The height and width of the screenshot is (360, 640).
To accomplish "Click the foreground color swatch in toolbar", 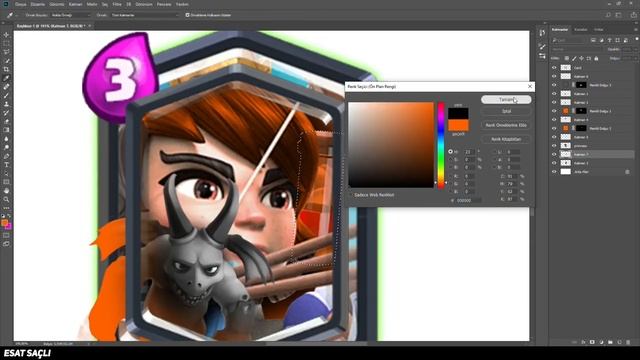I will (4, 222).
